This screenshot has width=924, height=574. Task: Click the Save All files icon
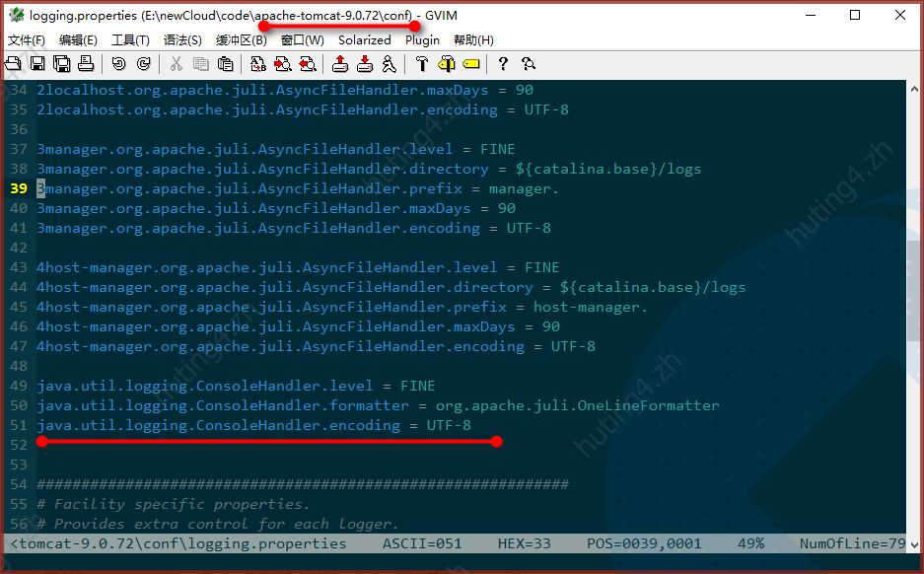[62, 64]
